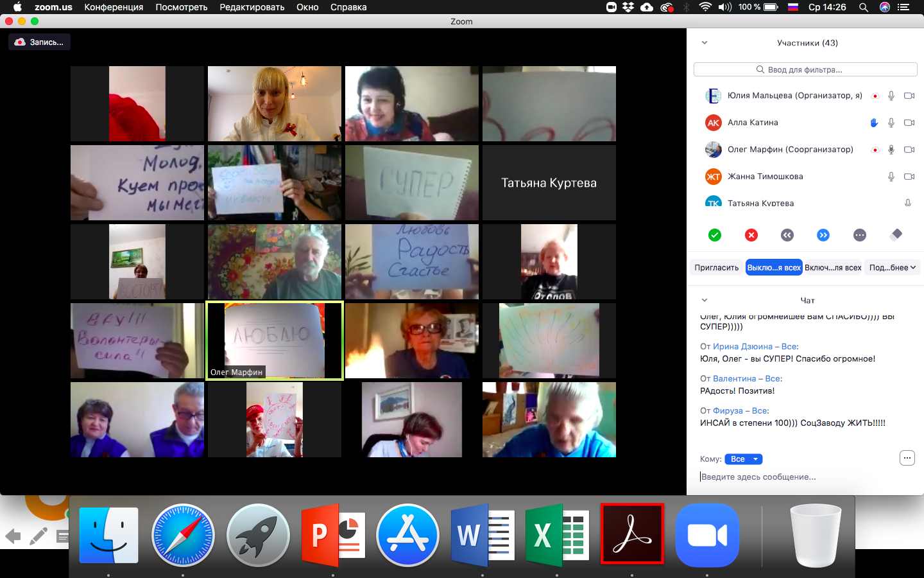924x578 pixels.
Task: Collapse the Участники panel chevron
Action: pyautogui.click(x=705, y=43)
